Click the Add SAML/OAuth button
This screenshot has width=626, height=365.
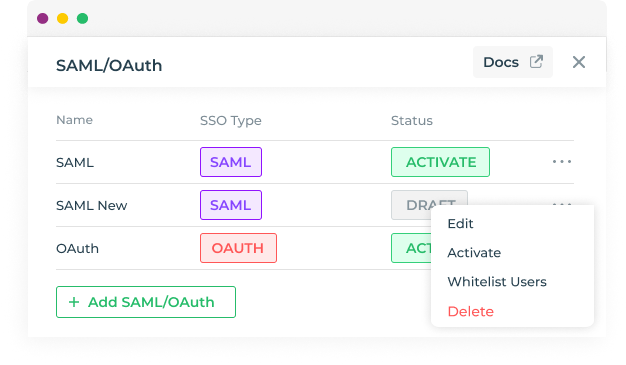pos(146,302)
